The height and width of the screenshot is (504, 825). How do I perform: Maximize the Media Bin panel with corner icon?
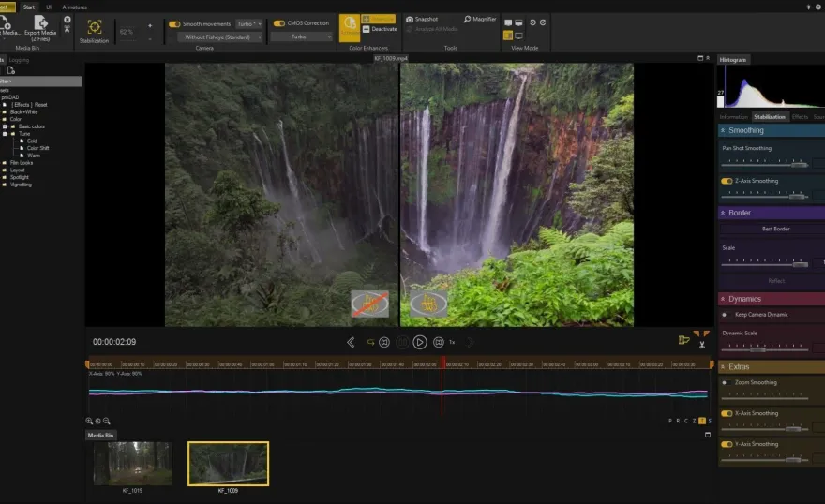(x=708, y=435)
